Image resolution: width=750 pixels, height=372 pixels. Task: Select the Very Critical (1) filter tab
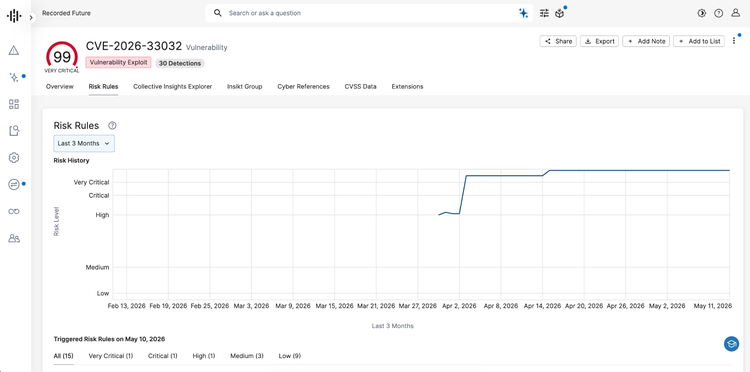point(111,356)
